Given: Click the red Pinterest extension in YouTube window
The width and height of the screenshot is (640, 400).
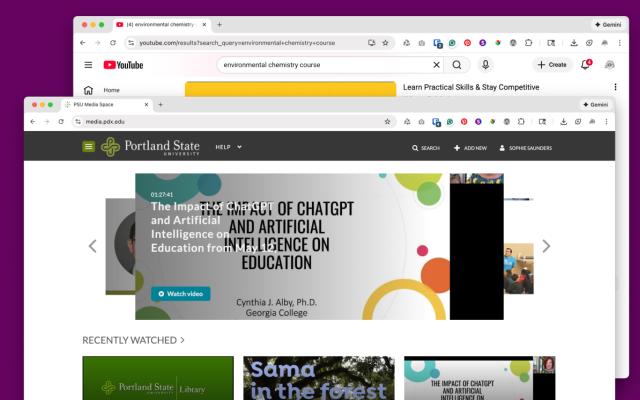Looking at the screenshot, I should [x=467, y=43].
